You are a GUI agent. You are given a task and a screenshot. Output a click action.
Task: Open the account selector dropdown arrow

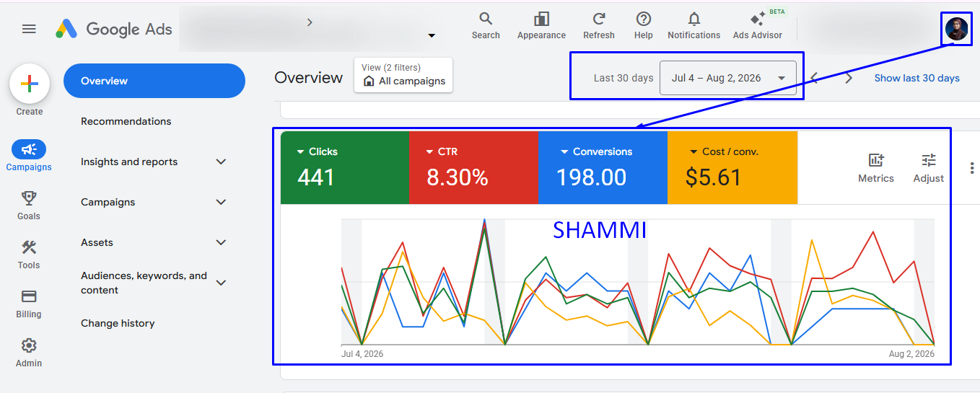[x=432, y=35]
